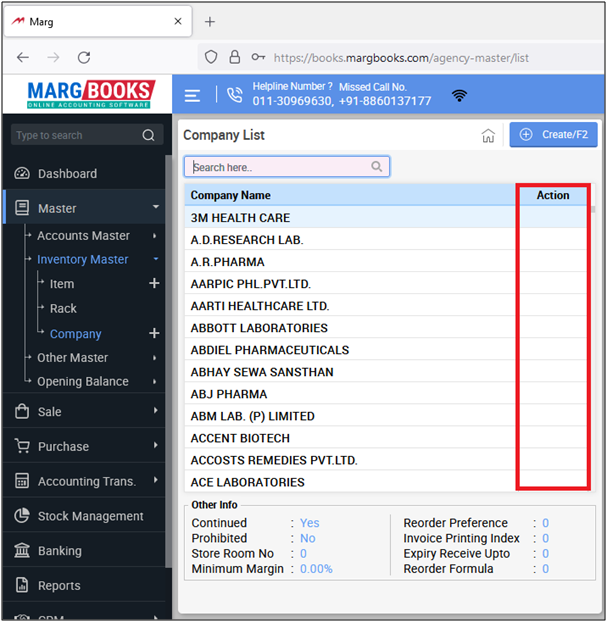Open Rack in Inventory Master
Viewport: 608px width, 622px height.
pos(63,309)
